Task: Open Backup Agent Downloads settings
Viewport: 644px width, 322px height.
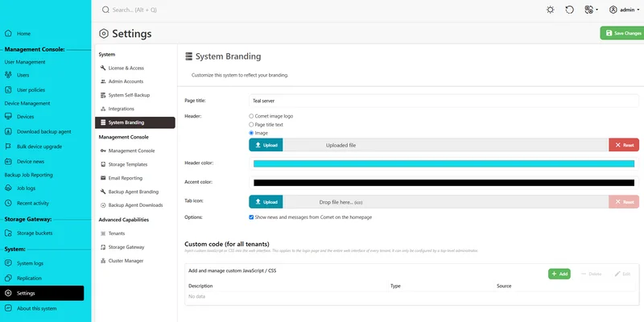Action: [x=135, y=205]
